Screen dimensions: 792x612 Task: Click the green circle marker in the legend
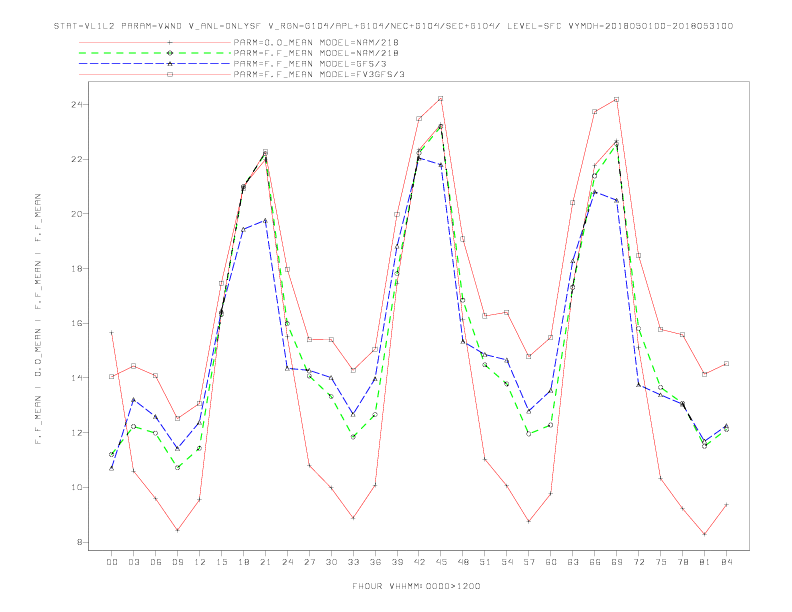tap(170, 53)
